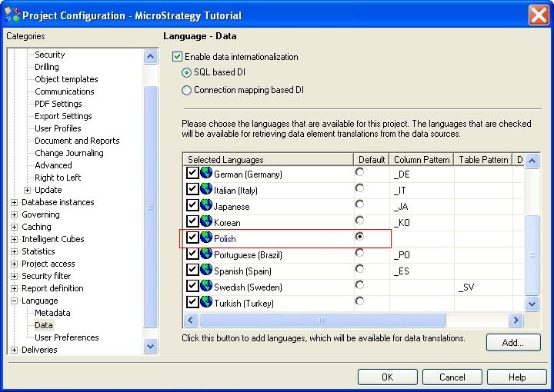
Task: Collapse the Language tree node
Action: coord(15,301)
